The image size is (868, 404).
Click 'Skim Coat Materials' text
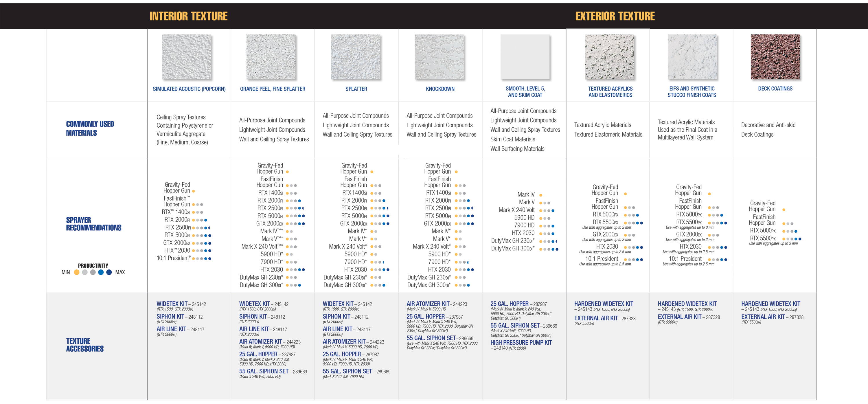point(512,139)
